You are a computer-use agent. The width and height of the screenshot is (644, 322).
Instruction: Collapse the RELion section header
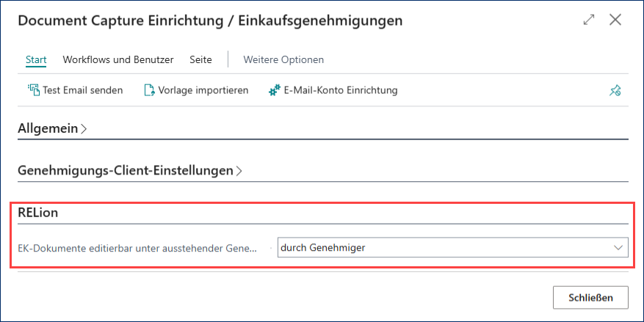(38, 213)
